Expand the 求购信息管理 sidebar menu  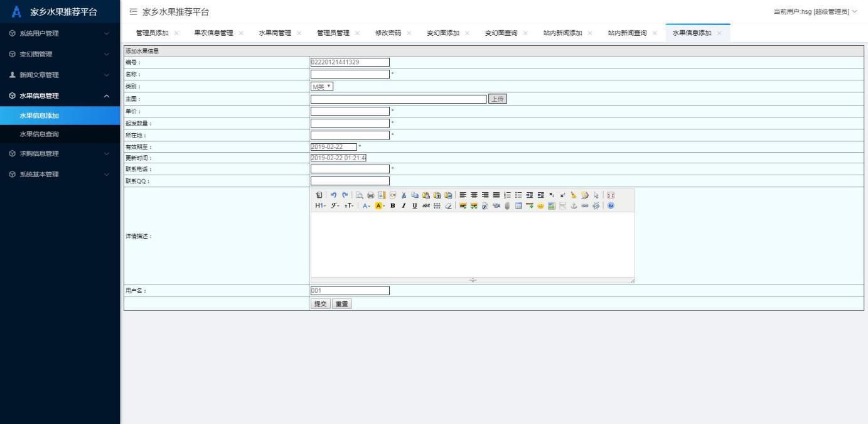(x=60, y=153)
